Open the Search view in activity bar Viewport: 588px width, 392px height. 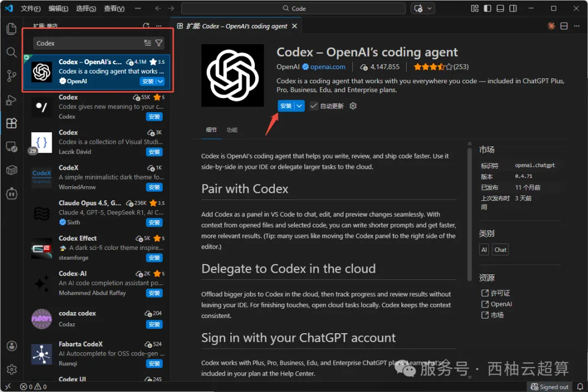point(11,52)
